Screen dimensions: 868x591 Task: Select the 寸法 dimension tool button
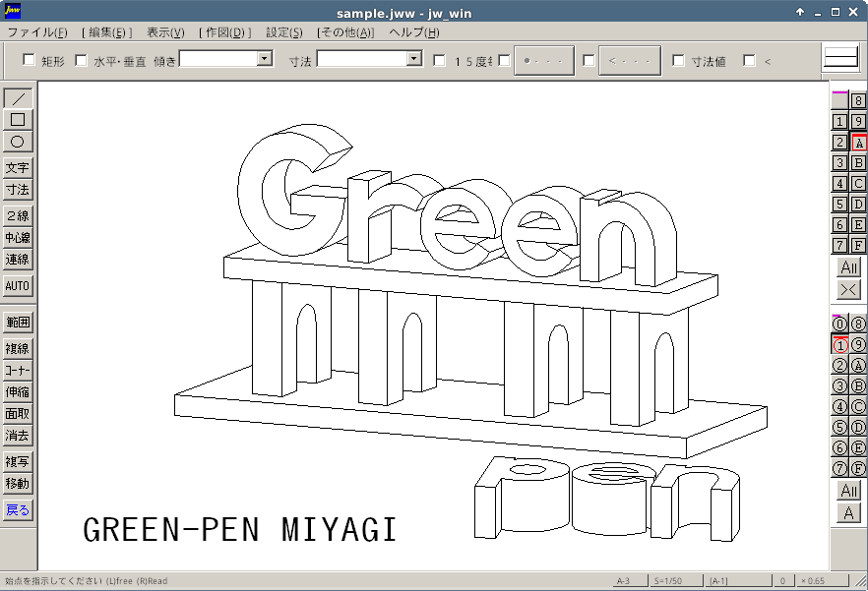click(18, 190)
